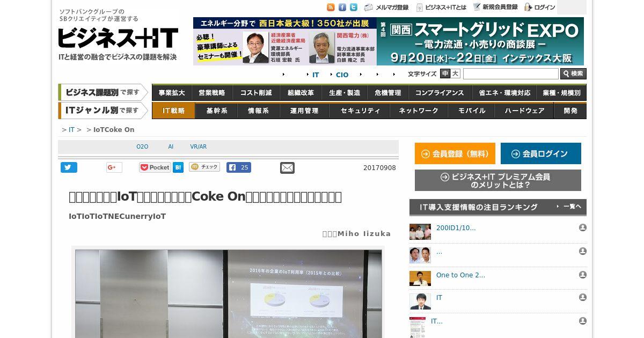
Task: Save article to Pocket
Action: 155,167
